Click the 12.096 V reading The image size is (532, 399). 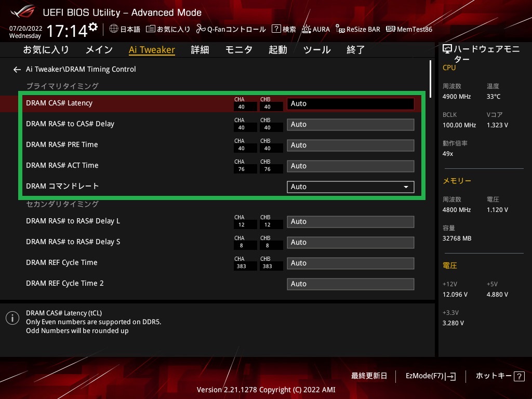tap(455, 295)
